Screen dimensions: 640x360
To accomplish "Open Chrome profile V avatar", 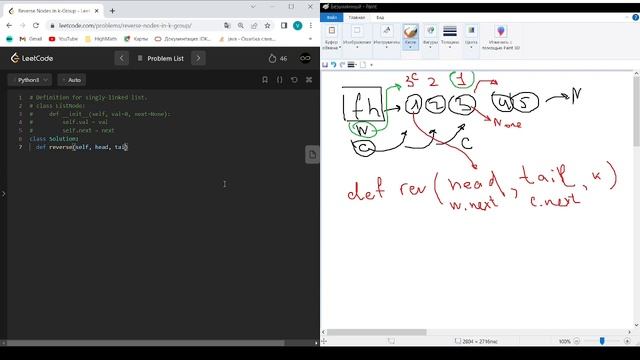I will 298,25.
